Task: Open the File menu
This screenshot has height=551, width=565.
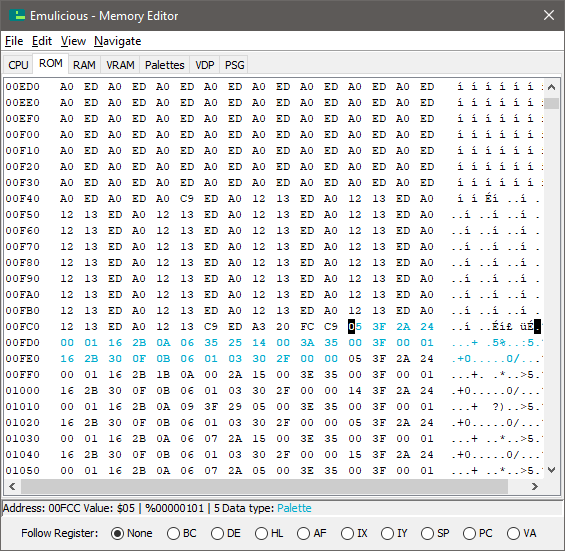Action: (x=14, y=41)
